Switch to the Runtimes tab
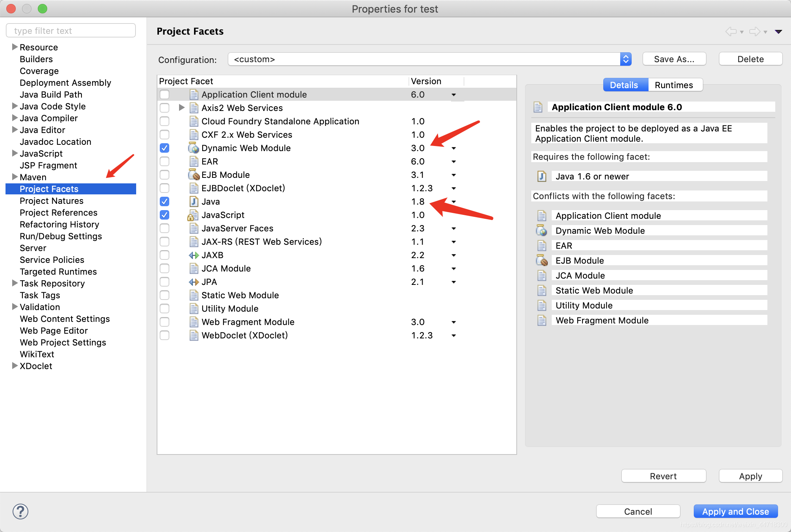This screenshot has height=532, width=791. tap(673, 85)
